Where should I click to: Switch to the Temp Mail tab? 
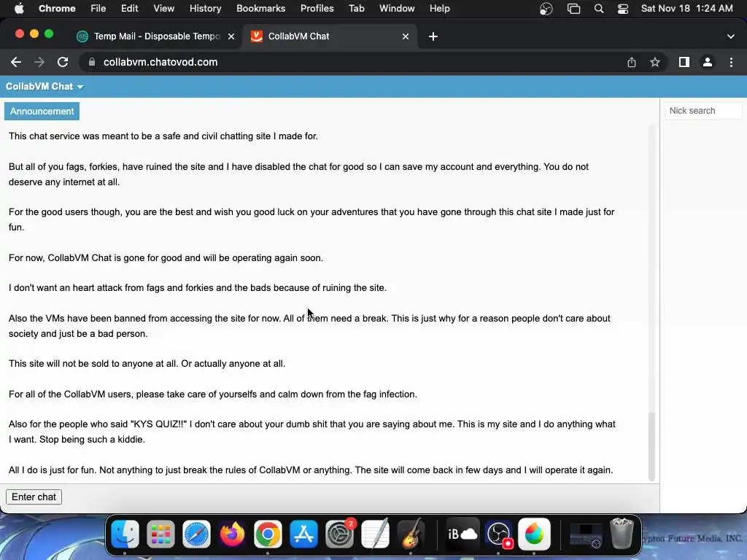[156, 36]
